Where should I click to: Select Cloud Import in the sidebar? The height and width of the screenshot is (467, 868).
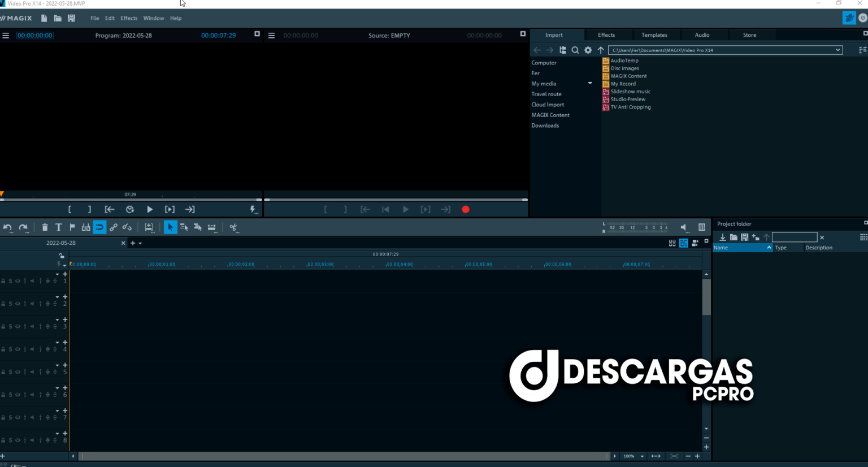coord(547,104)
